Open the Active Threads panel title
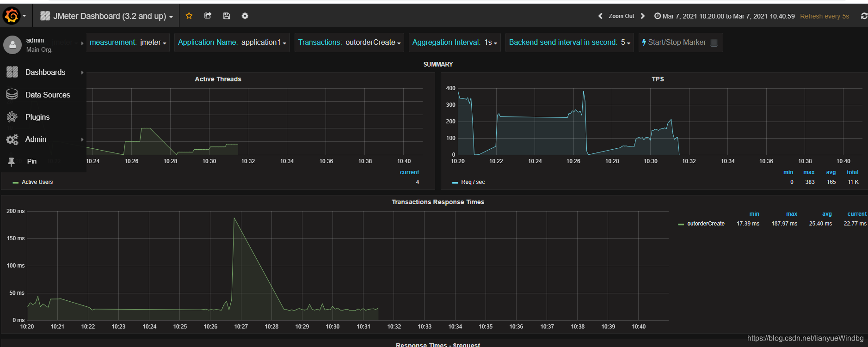 pos(218,79)
